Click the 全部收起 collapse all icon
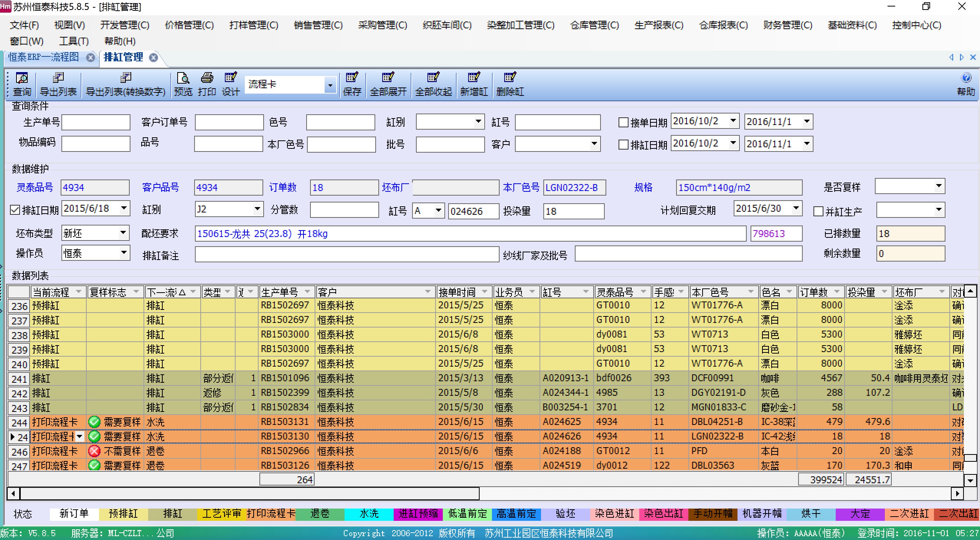The width and height of the screenshot is (980, 540). tap(433, 84)
